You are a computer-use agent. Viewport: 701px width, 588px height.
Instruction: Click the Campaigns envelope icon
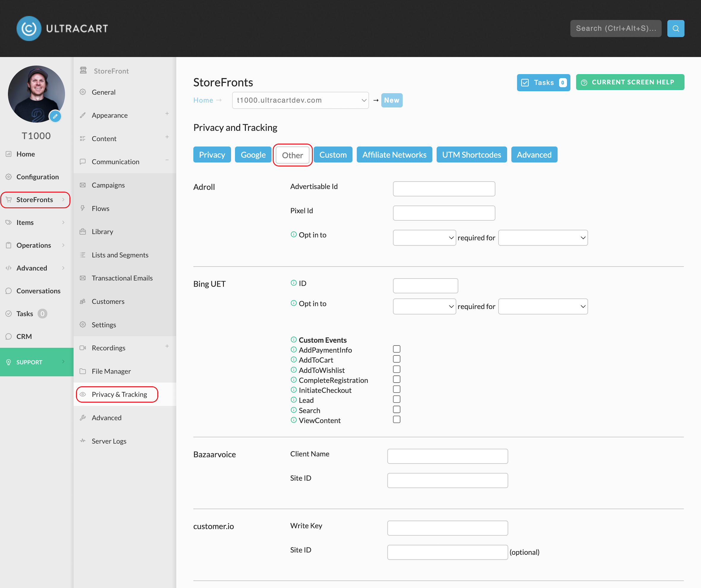(83, 185)
